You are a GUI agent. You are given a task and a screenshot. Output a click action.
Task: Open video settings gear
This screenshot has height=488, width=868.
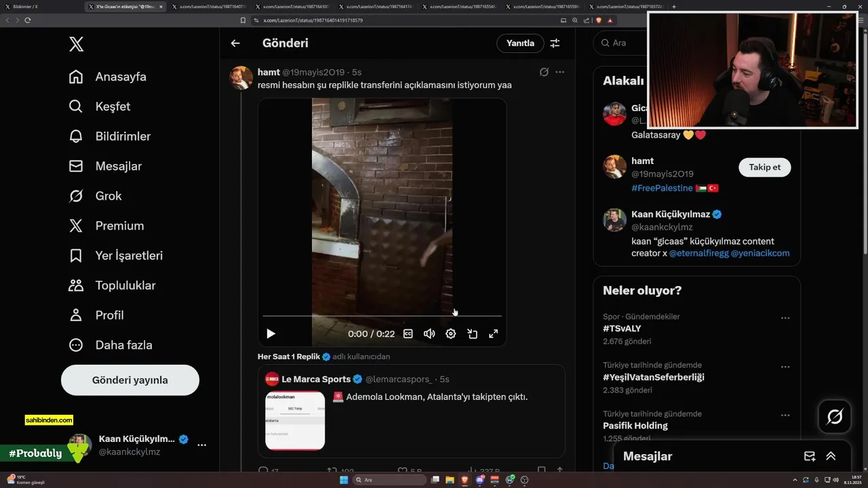[450, 333]
